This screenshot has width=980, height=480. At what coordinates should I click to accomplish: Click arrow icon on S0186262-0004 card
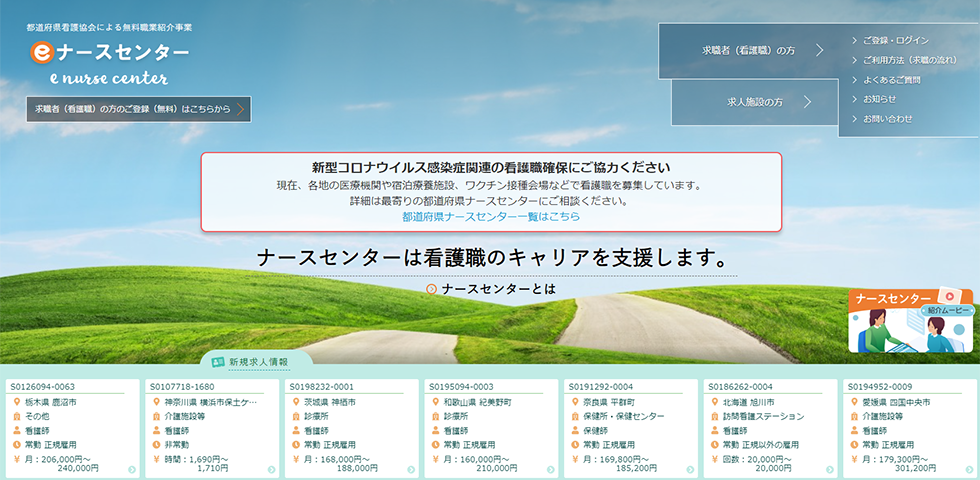tap(829, 470)
